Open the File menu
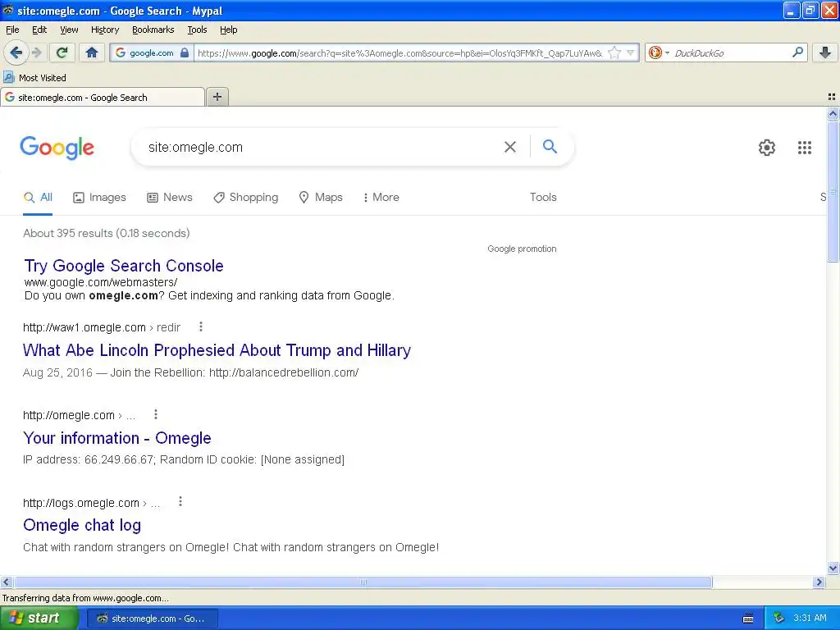 coord(12,30)
